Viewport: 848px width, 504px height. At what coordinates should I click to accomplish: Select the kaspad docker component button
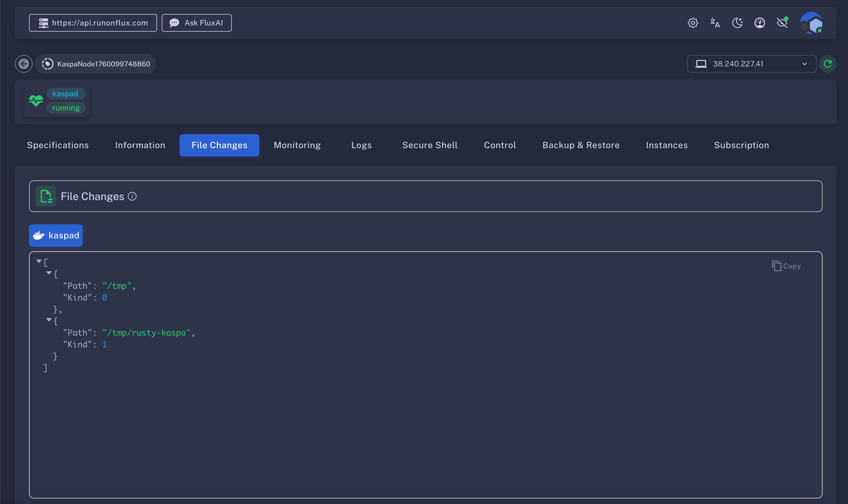tap(56, 235)
